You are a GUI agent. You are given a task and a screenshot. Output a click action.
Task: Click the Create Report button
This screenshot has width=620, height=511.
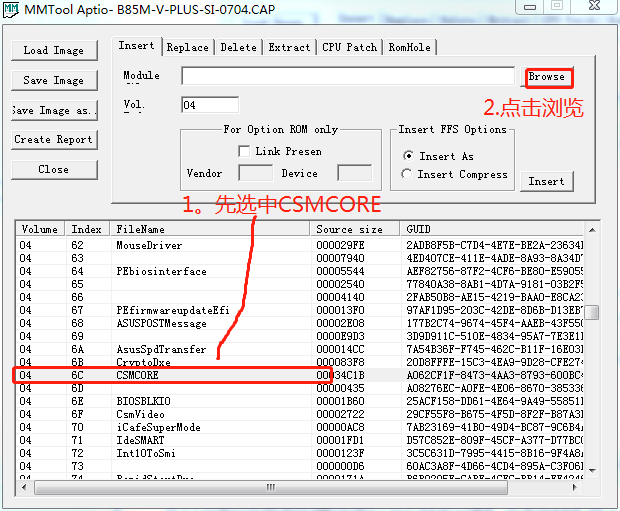[x=54, y=140]
